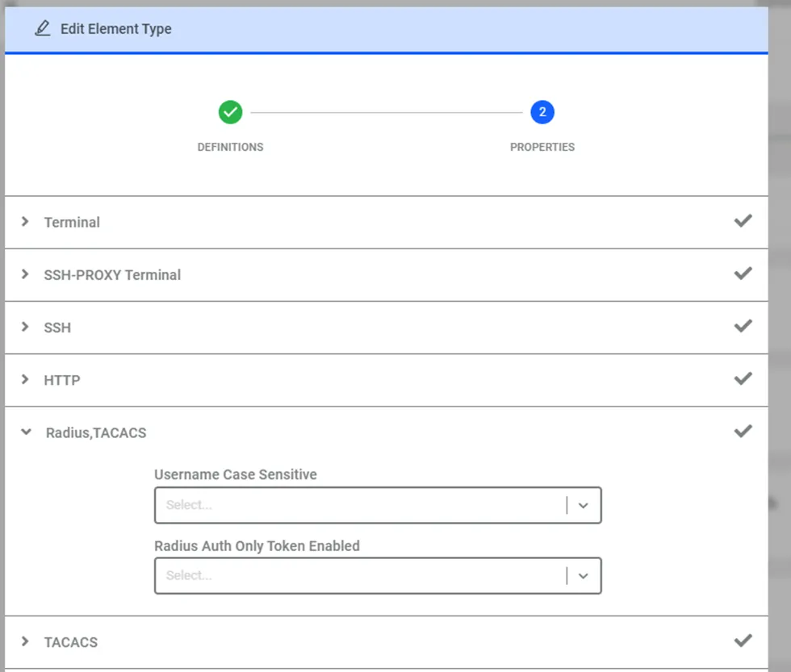Screen dimensions: 791x672
Task: Go to the DEFINITIONS step label
Action: pos(230,147)
